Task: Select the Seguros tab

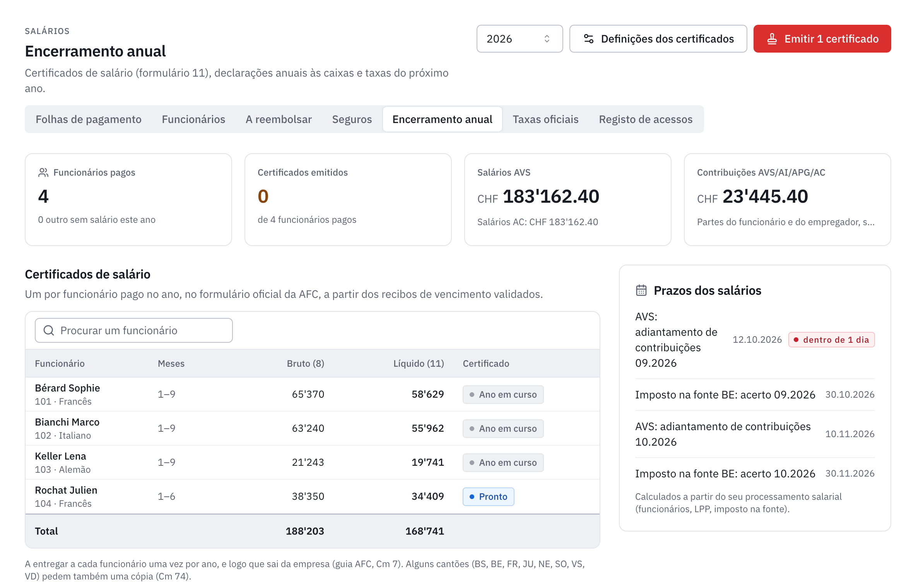Action: tap(352, 119)
